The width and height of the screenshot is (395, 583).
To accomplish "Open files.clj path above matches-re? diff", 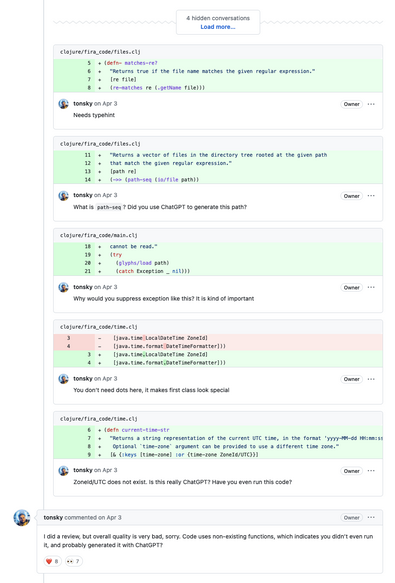I will pos(100,52).
